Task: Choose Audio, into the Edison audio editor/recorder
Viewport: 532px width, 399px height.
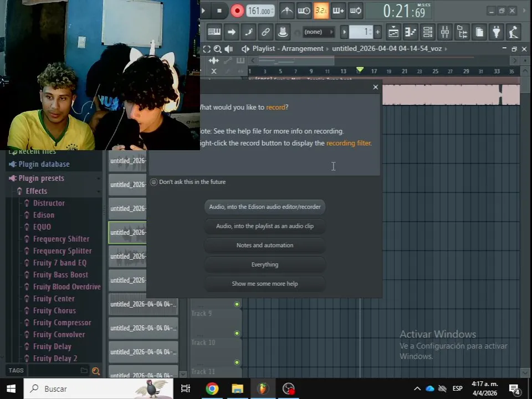Action: [265, 207]
